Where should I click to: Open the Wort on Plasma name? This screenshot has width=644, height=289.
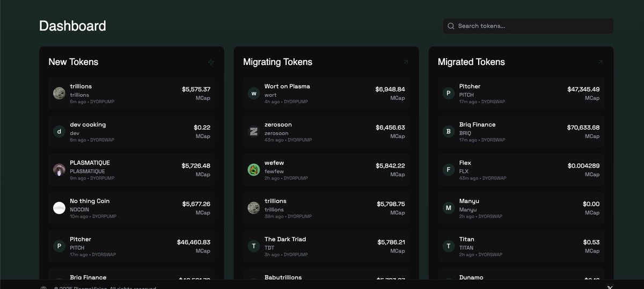point(287,86)
